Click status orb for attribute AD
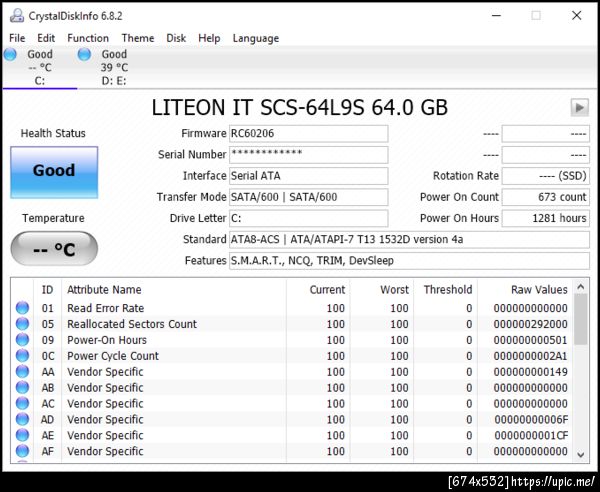 [22, 419]
